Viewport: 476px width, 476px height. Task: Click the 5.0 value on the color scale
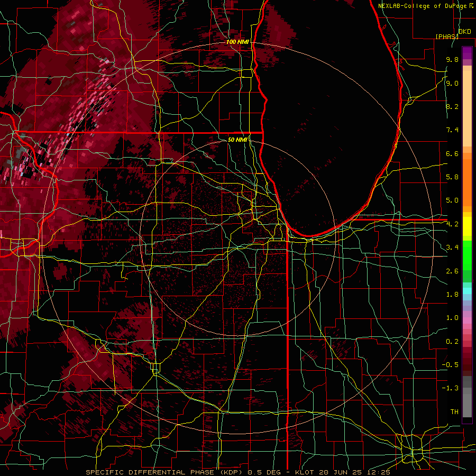pyautogui.click(x=452, y=200)
